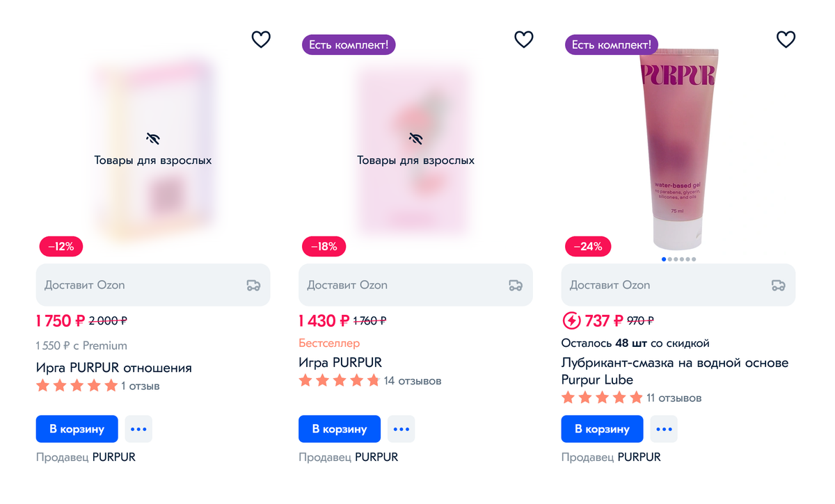
Task: Click Есть комплект badge on lubricant card
Action: coord(612,45)
